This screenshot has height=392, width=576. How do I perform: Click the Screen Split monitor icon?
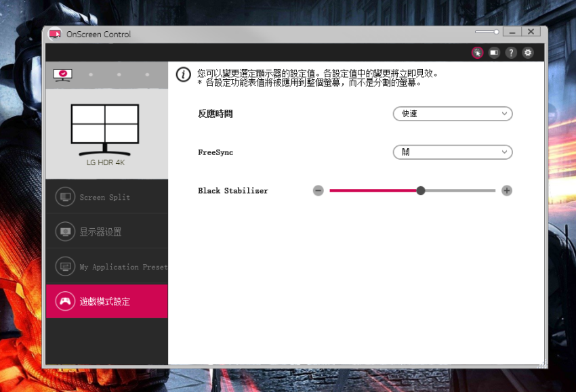[65, 197]
